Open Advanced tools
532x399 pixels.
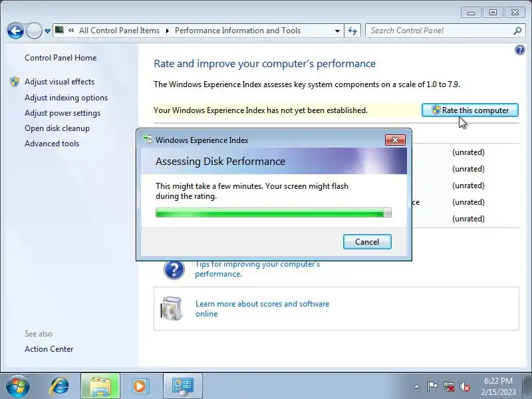point(52,144)
